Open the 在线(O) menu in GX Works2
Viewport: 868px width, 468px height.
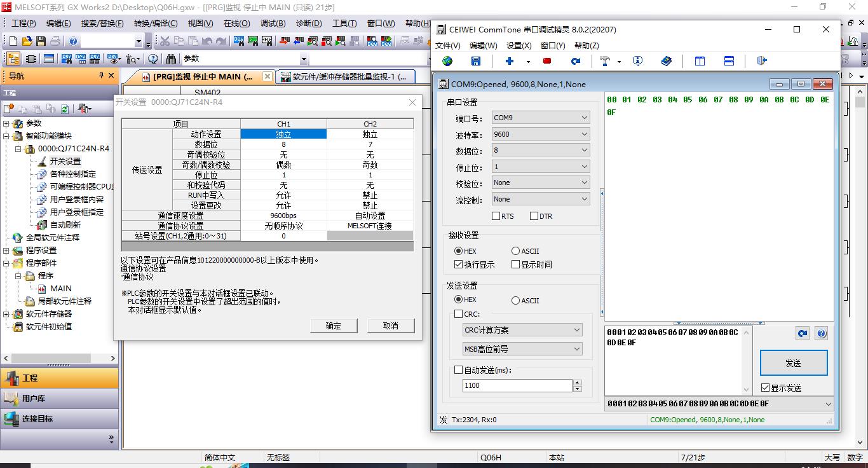point(236,24)
